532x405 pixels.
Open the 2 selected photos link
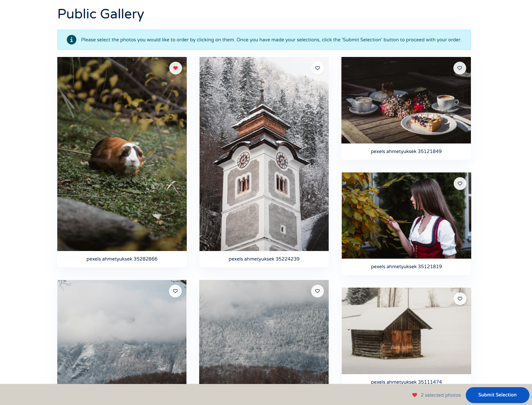pos(441,395)
